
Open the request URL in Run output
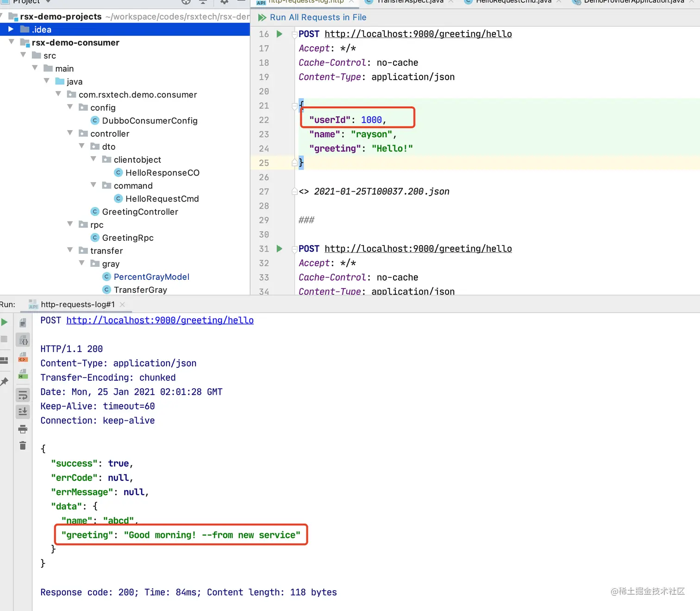[x=160, y=320]
